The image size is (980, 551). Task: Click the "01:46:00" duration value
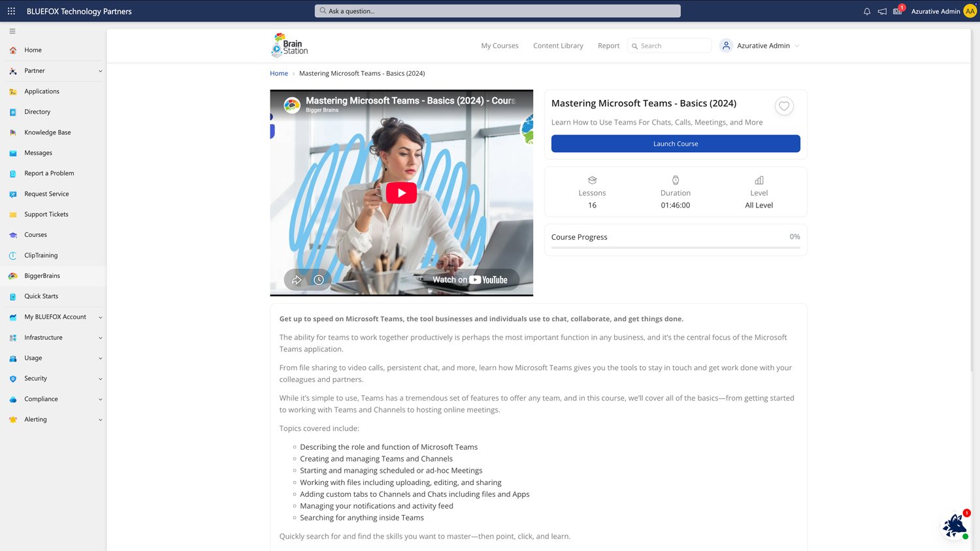pos(676,205)
